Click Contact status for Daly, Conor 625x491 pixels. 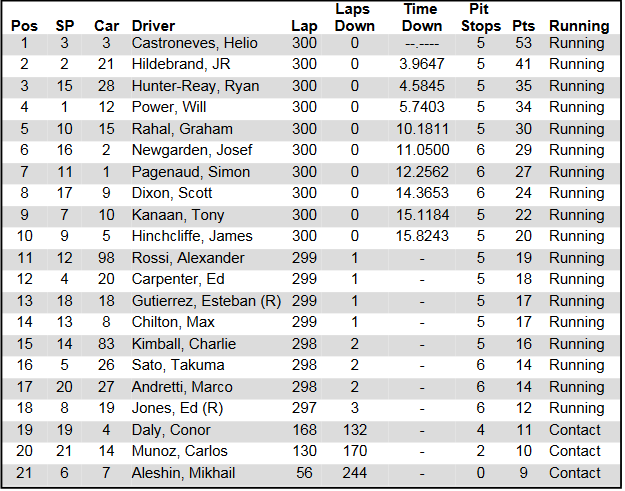click(575, 430)
